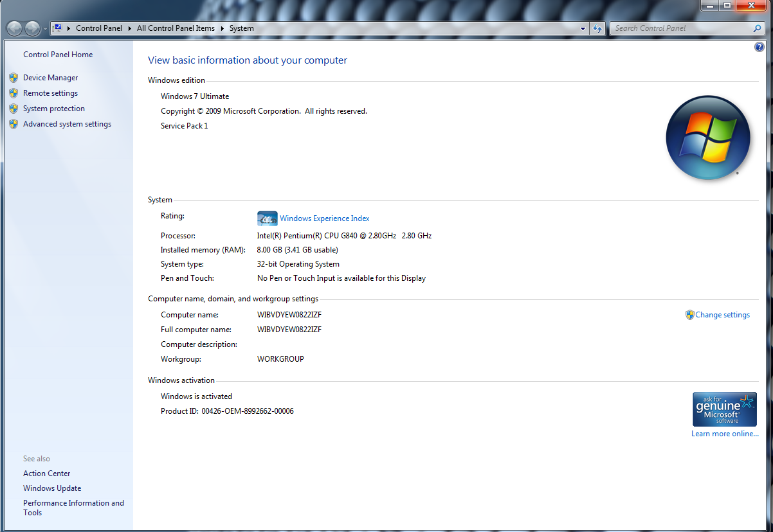The height and width of the screenshot is (532, 773).
Task: Click the 32-bit Operating System value
Action: pyautogui.click(x=298, y=264)
